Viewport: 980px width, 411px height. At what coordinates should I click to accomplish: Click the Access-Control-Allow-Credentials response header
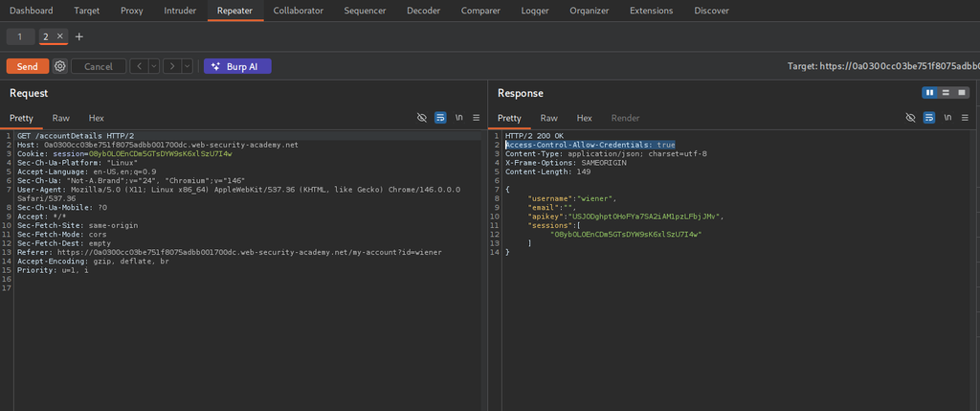pyautogui.click(x=590, y=145)
